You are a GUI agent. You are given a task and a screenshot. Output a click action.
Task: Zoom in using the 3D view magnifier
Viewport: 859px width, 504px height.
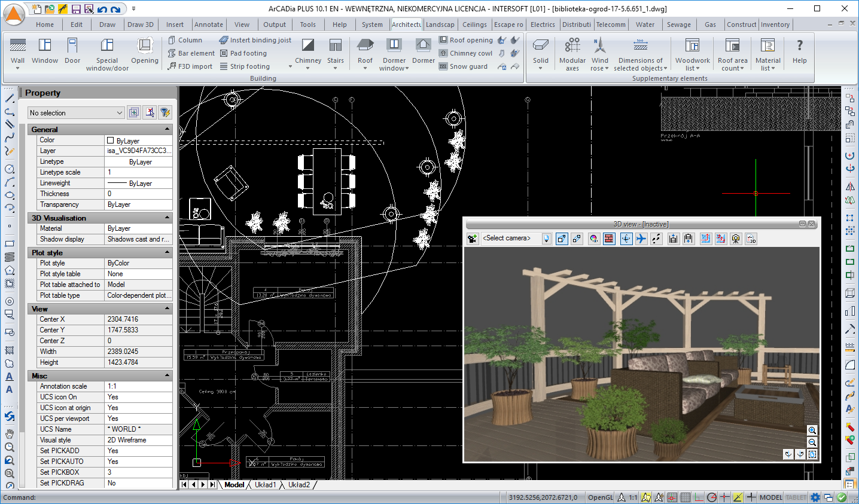tap(812, 430)
